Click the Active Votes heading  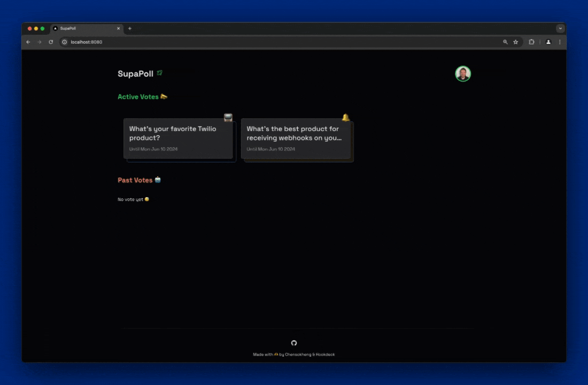[138, 97]
